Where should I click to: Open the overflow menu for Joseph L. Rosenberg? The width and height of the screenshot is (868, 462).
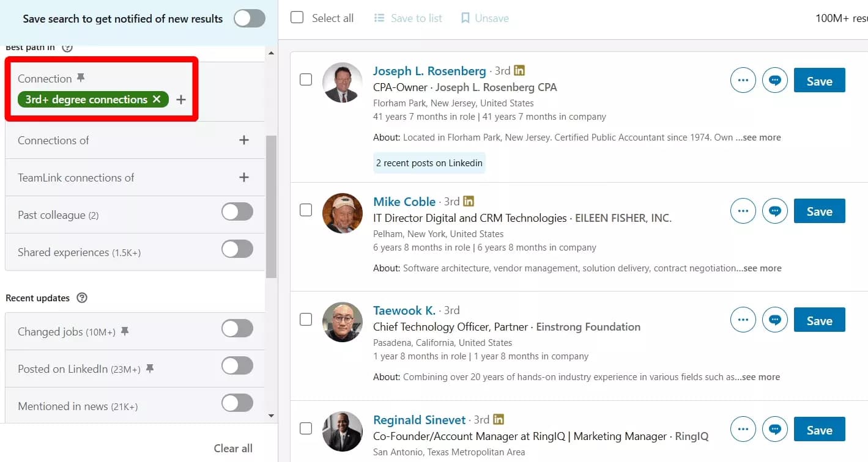tap(743, 80)
